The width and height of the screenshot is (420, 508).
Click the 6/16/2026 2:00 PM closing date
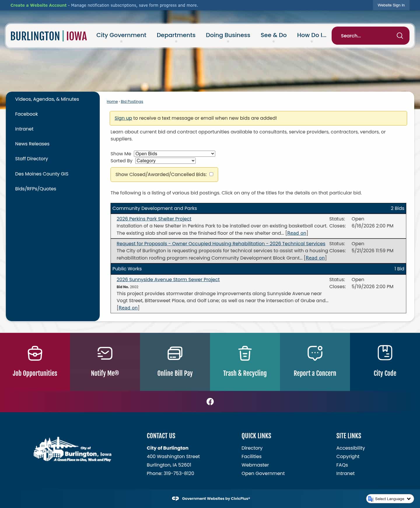(372, 226)
